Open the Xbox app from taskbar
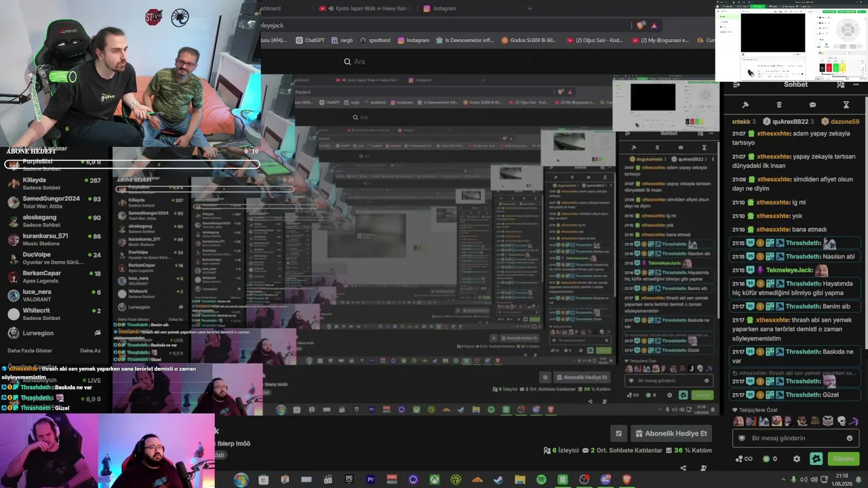 (434, 480)
